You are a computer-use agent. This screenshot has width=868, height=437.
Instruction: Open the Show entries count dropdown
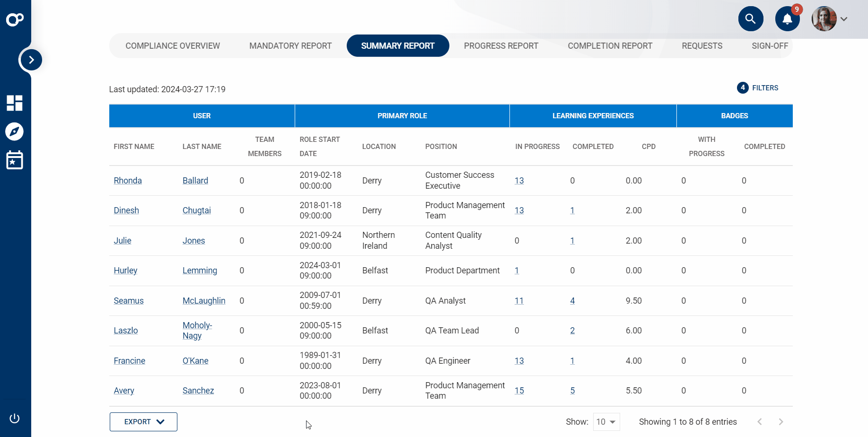click(606, 421)
